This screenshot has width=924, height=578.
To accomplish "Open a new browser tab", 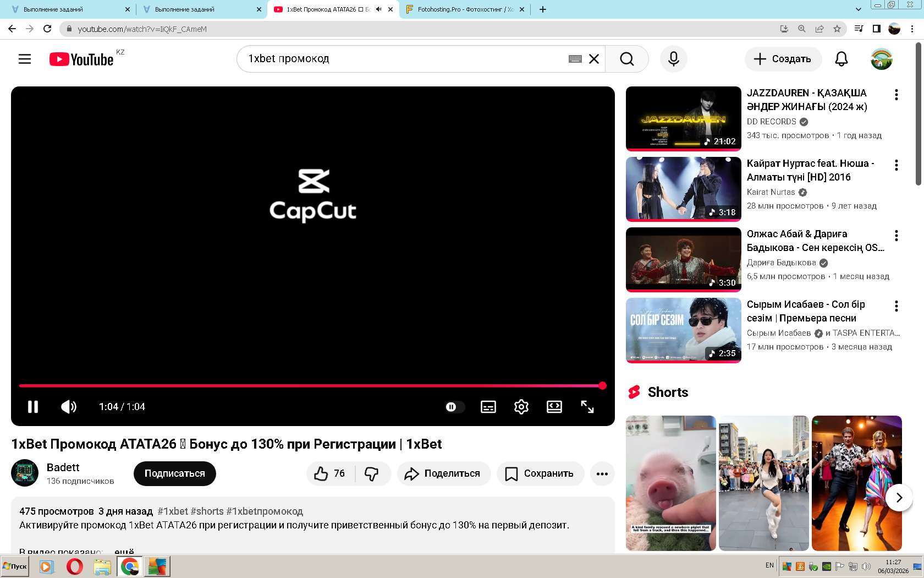I will point(543,9).
